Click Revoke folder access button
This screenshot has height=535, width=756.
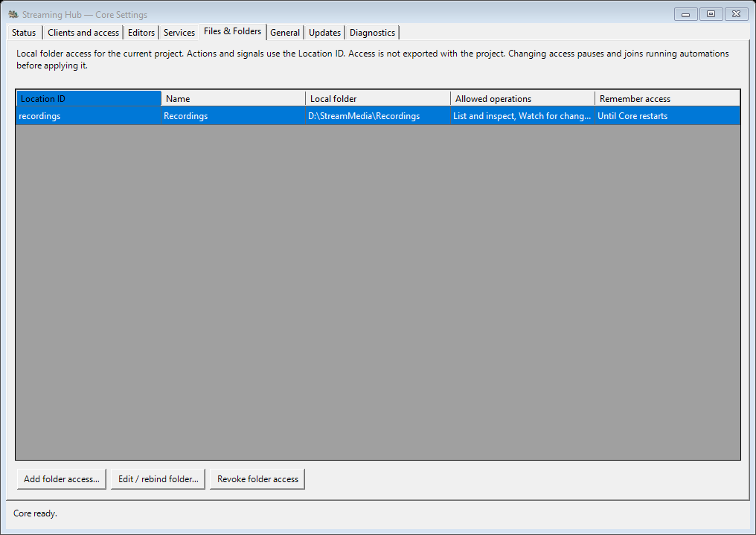(257, 479)
